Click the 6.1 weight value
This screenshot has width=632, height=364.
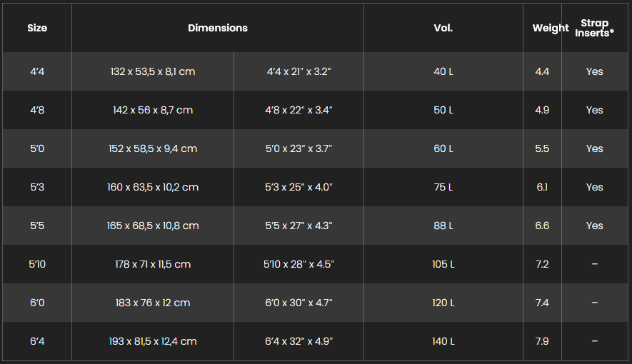542,187
